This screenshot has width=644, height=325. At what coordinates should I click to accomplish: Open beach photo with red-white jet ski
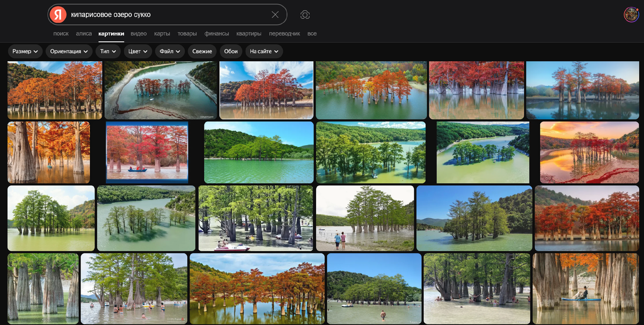pos(255,219)
